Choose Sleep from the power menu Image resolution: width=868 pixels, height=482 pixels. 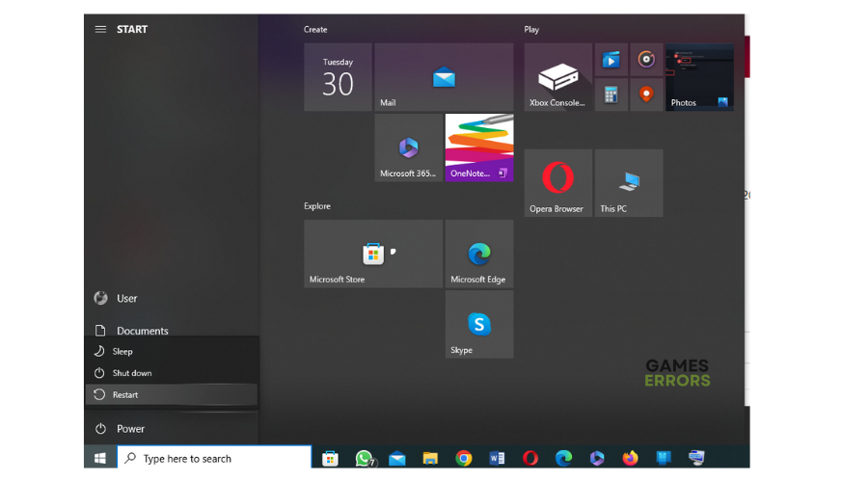click(171, 352)
